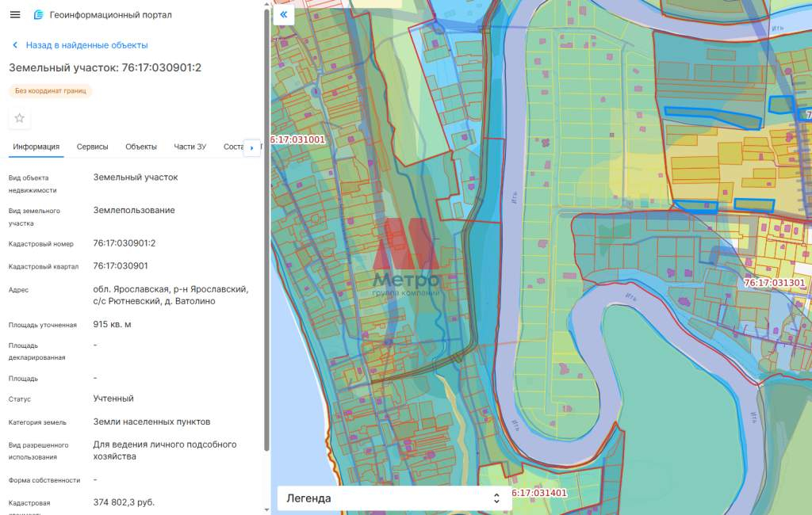Open the Объекты tab
This screenshot has width=812, height=515.
[141, 147]
